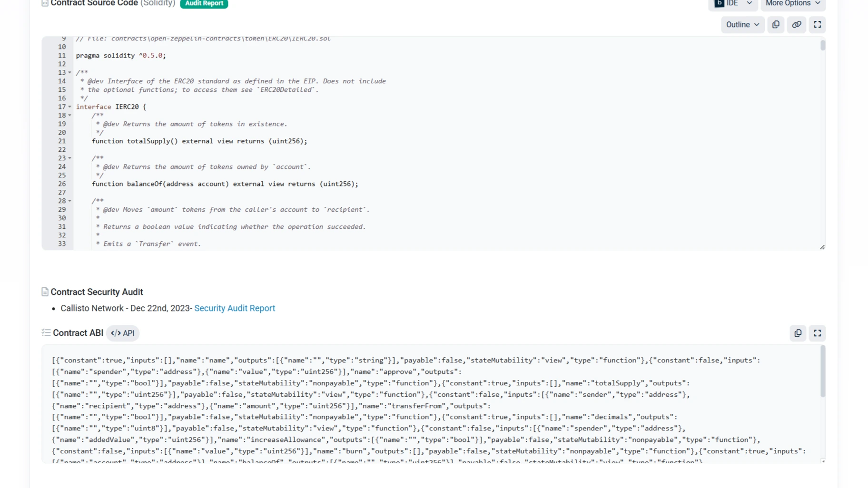Expand the source code viewer to fullscreen

pos(817,24)
